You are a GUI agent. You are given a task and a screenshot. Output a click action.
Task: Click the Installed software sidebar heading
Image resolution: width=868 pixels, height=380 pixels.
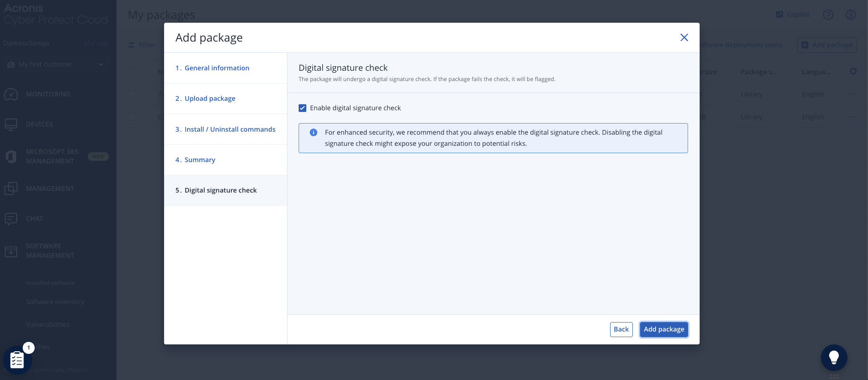coord(51,283)
